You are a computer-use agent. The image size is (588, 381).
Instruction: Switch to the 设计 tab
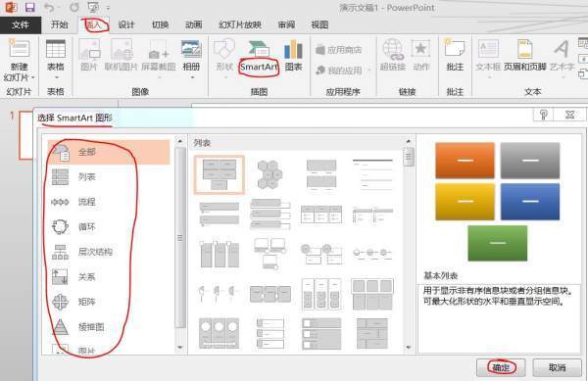point(126,25)
